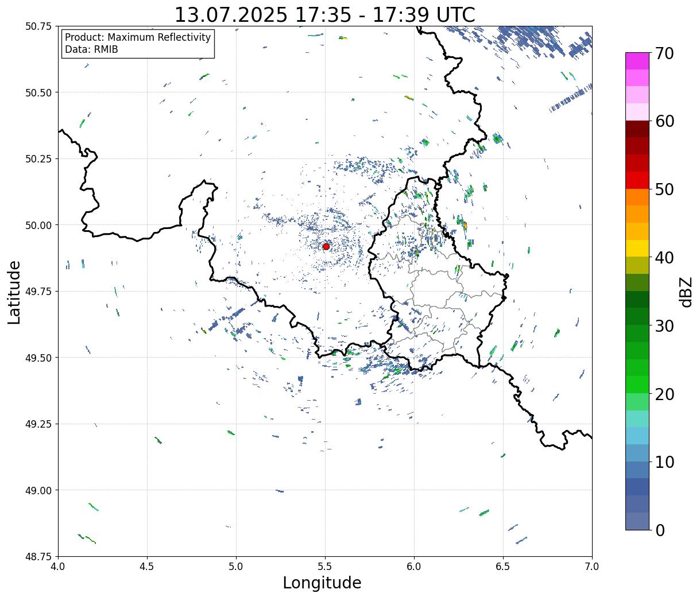This screenshot has width=700, height=597.
Task: Click the latitude tick label 50.25
Action: tap(38, 159)
